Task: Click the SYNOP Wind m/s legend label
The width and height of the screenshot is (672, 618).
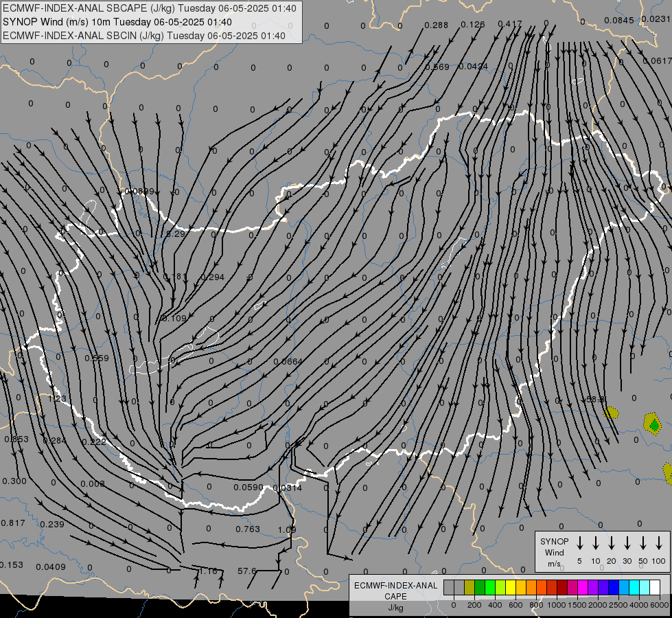Action: (x=554, y=552)
